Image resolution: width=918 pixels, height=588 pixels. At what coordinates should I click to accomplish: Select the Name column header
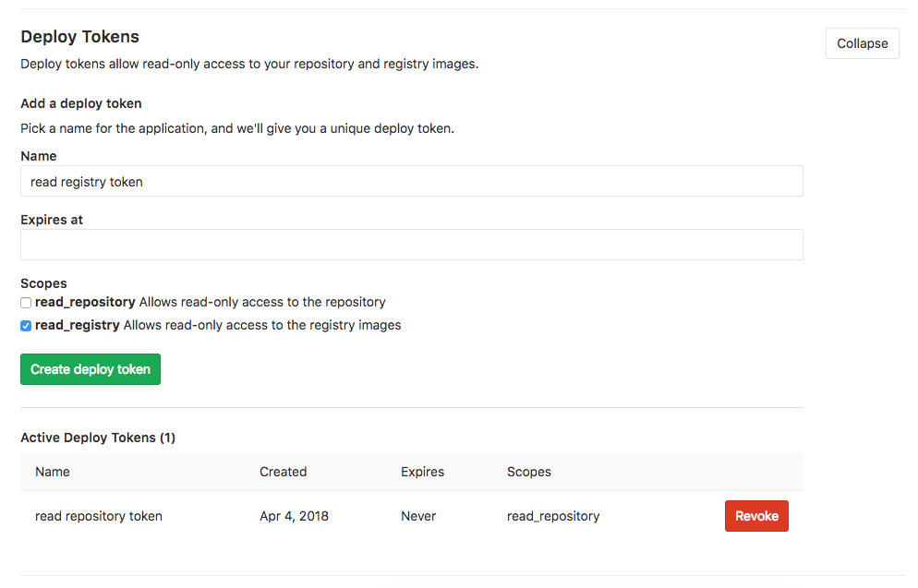coord(52,471)
